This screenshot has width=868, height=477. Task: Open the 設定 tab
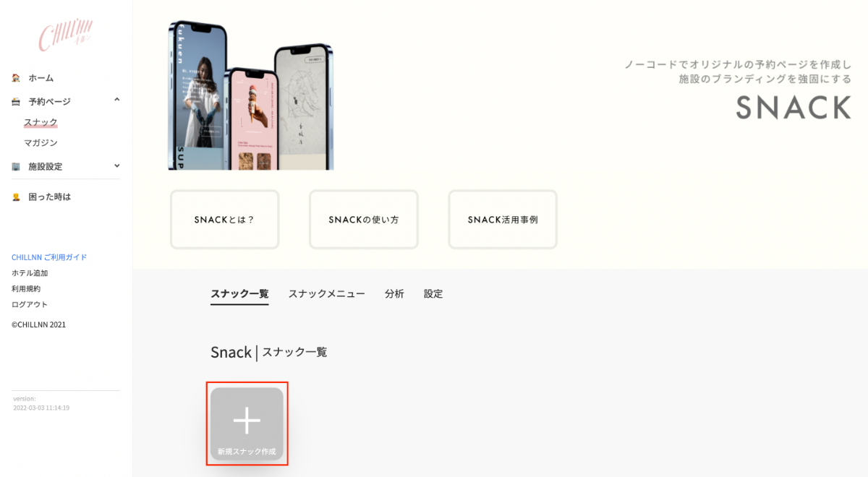pyautogui.click(x=433, y=294)
